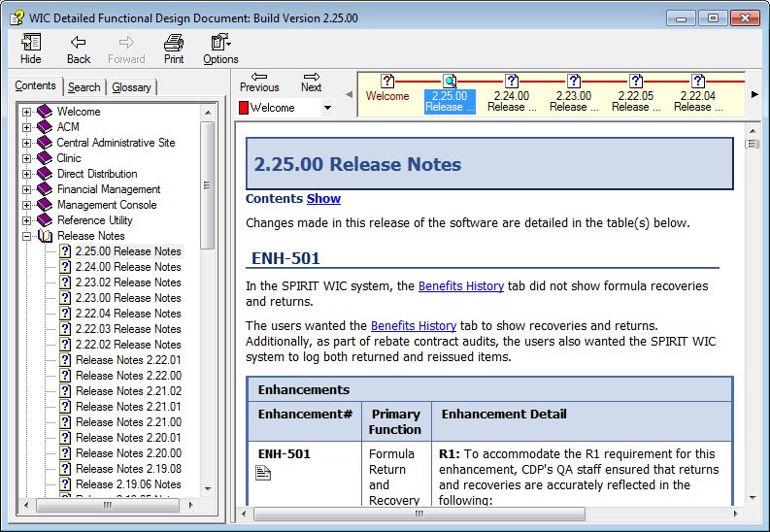
Task: Select the 2.24.00 Release icon in browse sequence
Action: 511,81
